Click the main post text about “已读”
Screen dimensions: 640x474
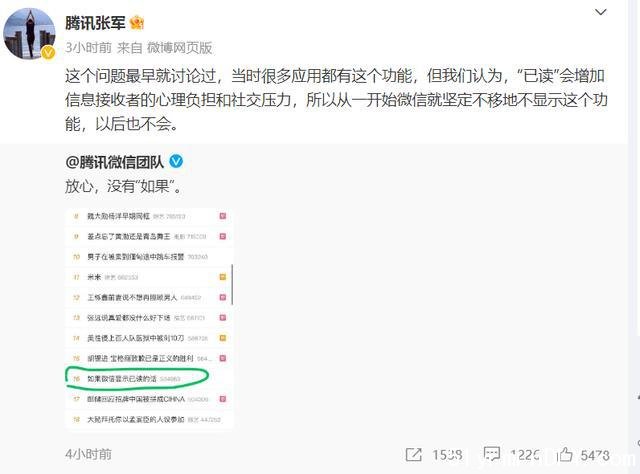[x=336, y=100]
